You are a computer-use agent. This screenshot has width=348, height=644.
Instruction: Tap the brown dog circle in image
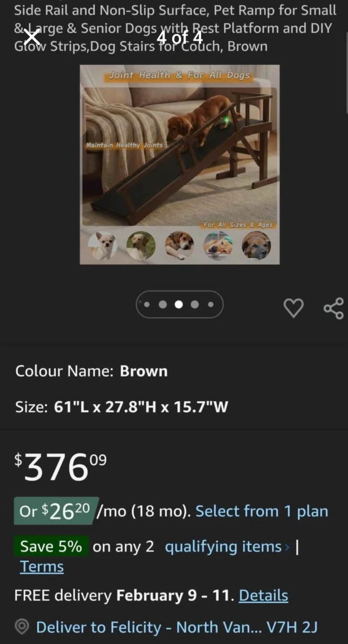[256, 246]
